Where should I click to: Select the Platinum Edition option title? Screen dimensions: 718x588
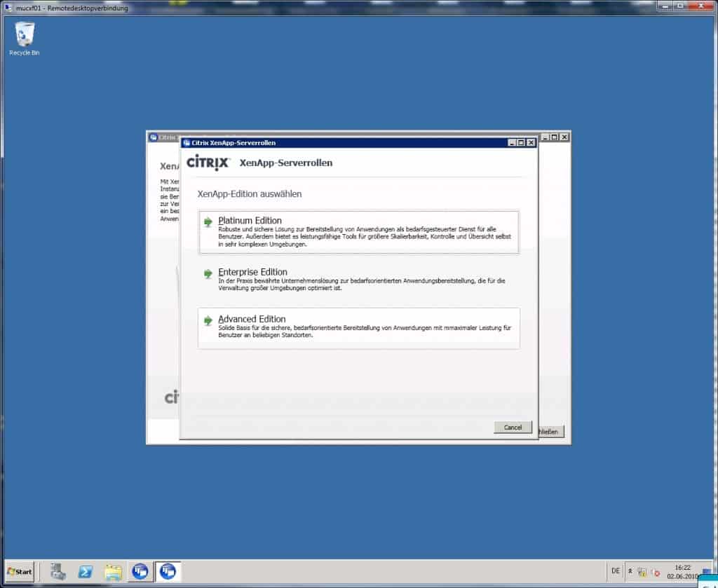coord(250,221)
